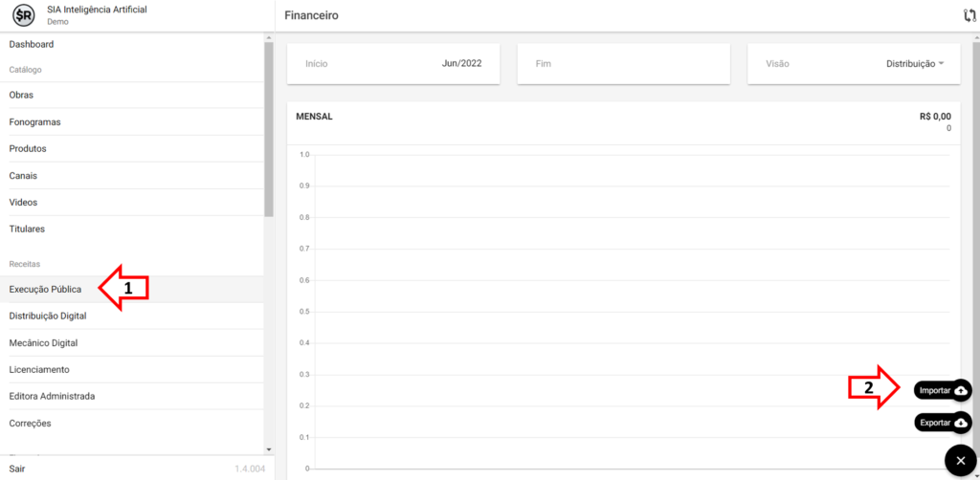
Task: Open Titulares in the sidebar
Action: point(27,229)
